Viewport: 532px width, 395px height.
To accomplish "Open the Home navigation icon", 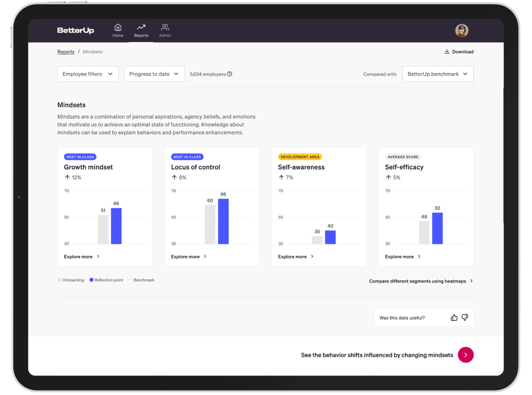I will coord(117,28).
